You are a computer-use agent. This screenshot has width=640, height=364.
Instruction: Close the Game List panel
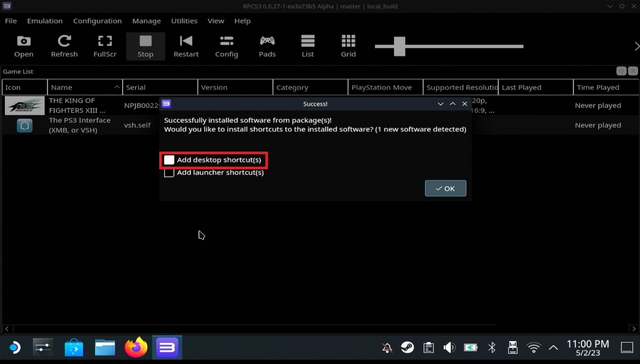click(x=633, y=71)
